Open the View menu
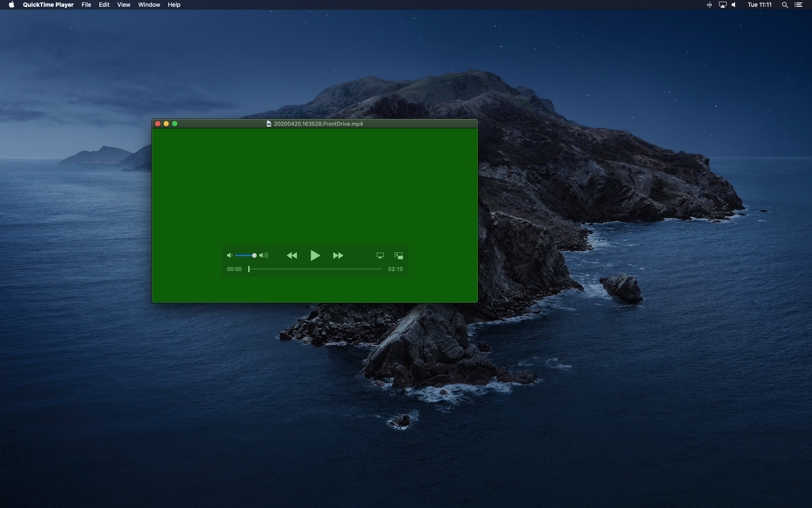This screenshot has width=812, height=508. (123, 5)
